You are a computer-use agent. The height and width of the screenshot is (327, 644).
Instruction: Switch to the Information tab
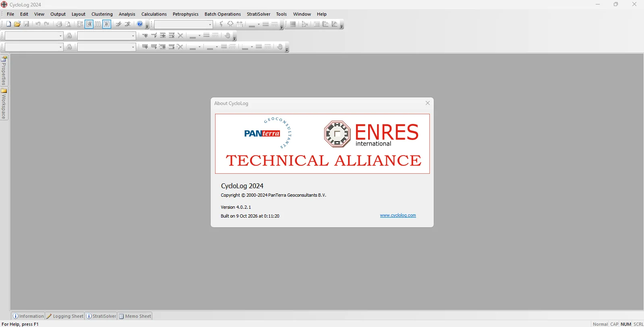28,316
